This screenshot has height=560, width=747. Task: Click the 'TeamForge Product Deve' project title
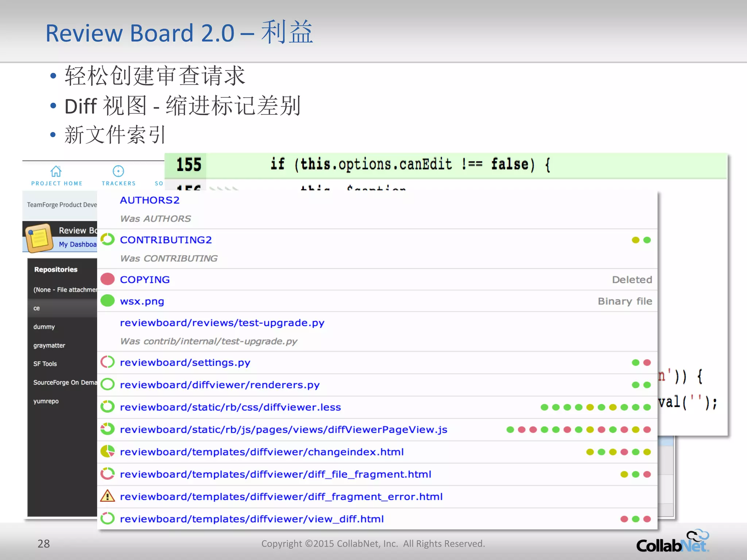pos(62,205)
